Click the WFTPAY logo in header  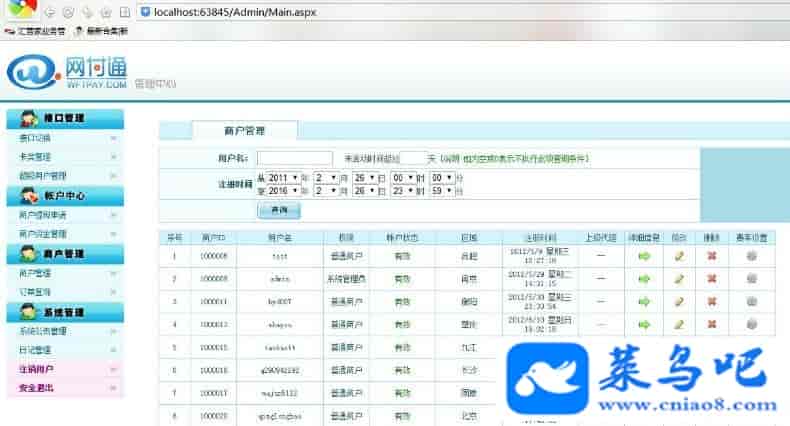click(60, 71)
